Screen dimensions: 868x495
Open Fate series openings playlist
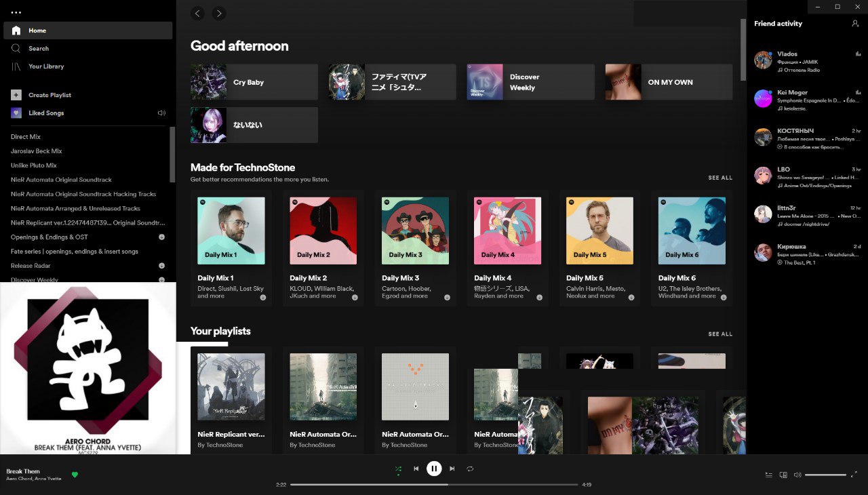point(75,251)
